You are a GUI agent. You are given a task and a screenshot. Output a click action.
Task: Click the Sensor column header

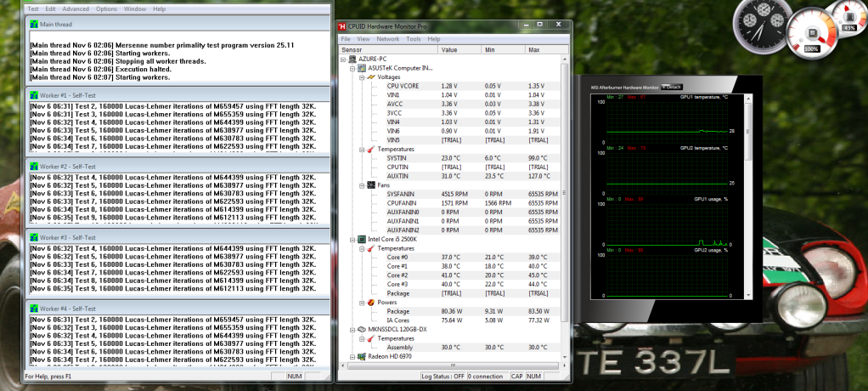click(x=388, y=50)
